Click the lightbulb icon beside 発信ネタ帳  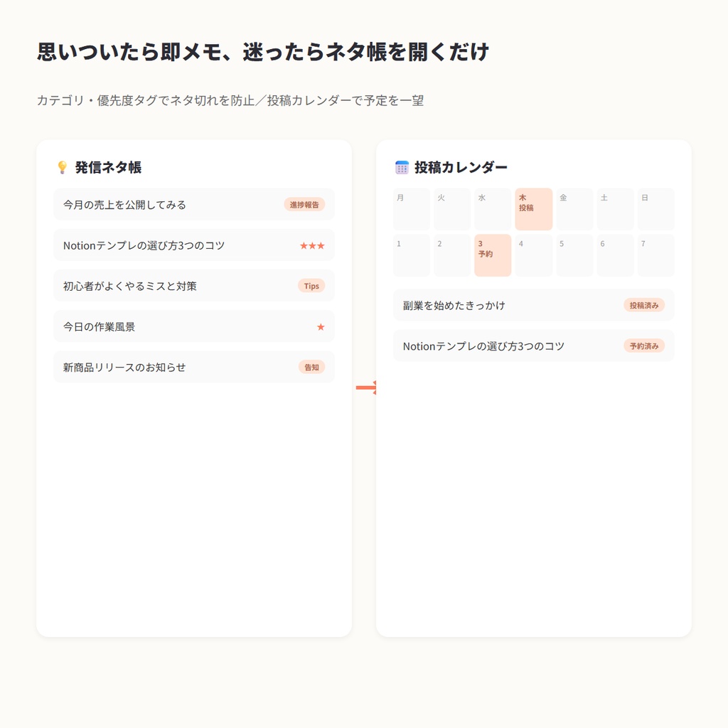pos(63,167)
